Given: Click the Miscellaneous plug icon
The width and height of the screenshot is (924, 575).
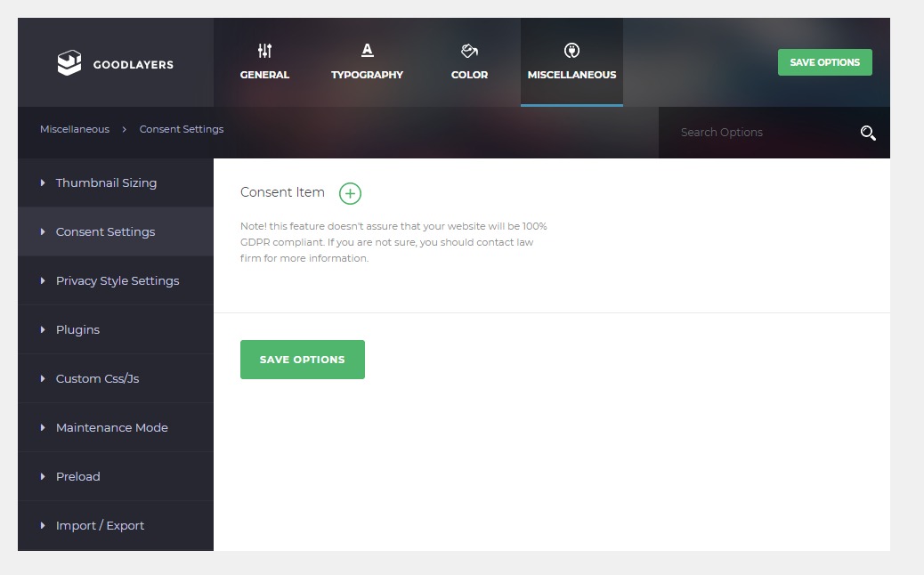Looking at the screenshot, I should click(x=571, y=51).
